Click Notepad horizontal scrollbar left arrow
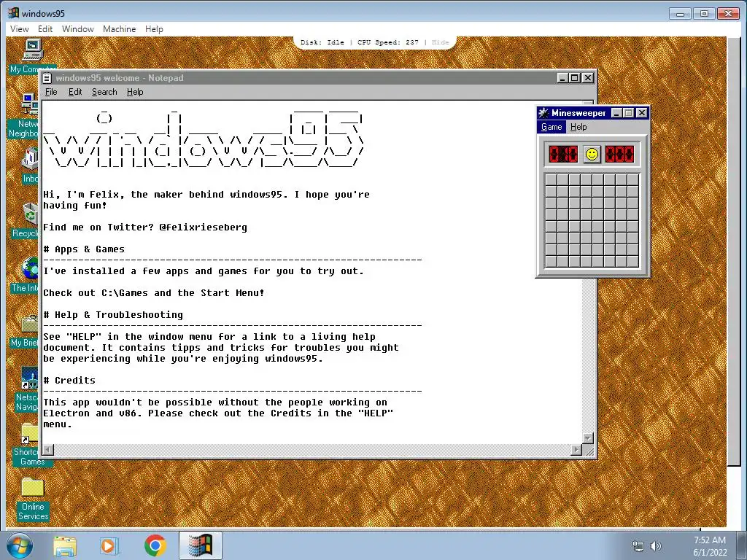The image size is (747, 560). [x=48, y=449]
